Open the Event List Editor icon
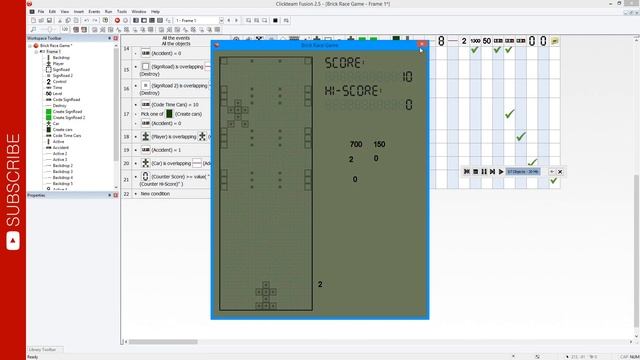 (x=160, y=20)
